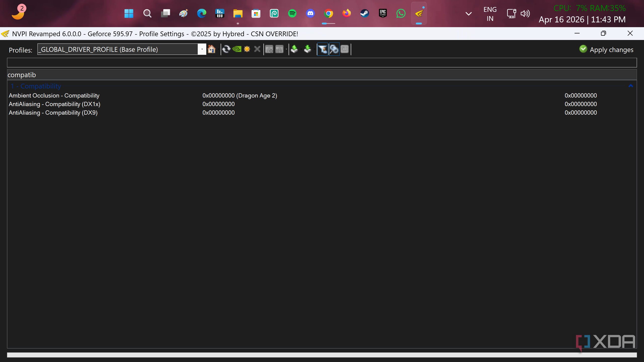Collapse the 1 - Compatibility group chevron
This screenshot has height=362, width=644.
pos(631,86)
